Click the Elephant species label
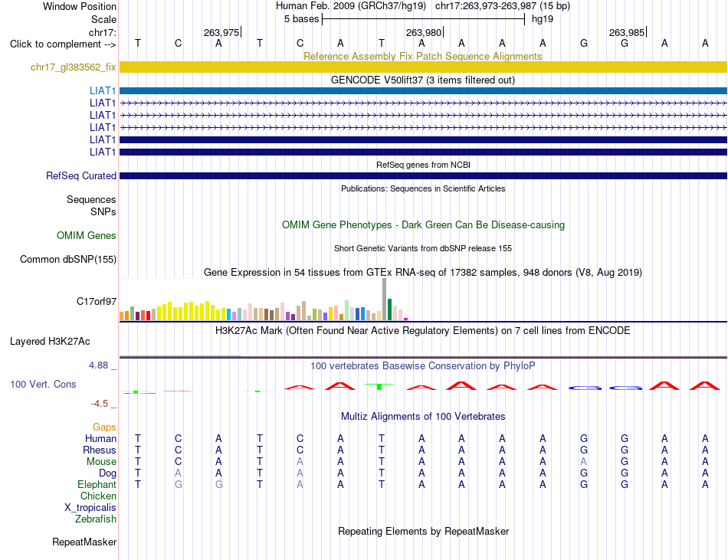This screenshot has height=560, width=728. pyautogui.click(x=97, y=484)
